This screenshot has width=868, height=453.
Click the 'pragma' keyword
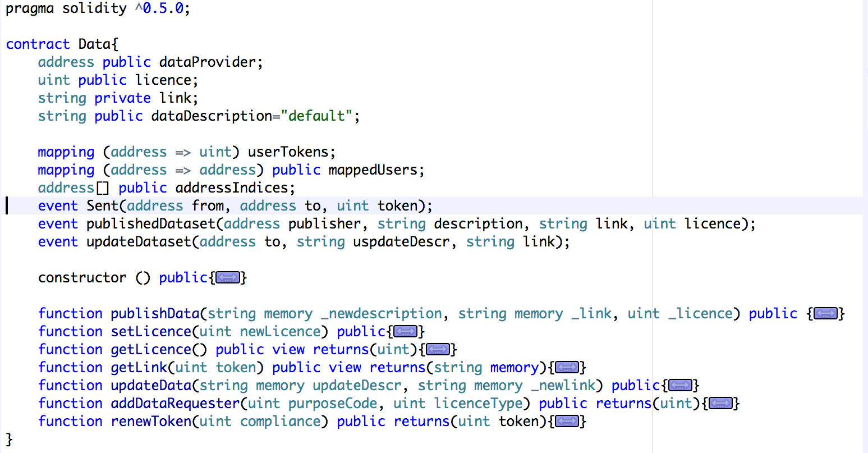(x=30, y=9)
